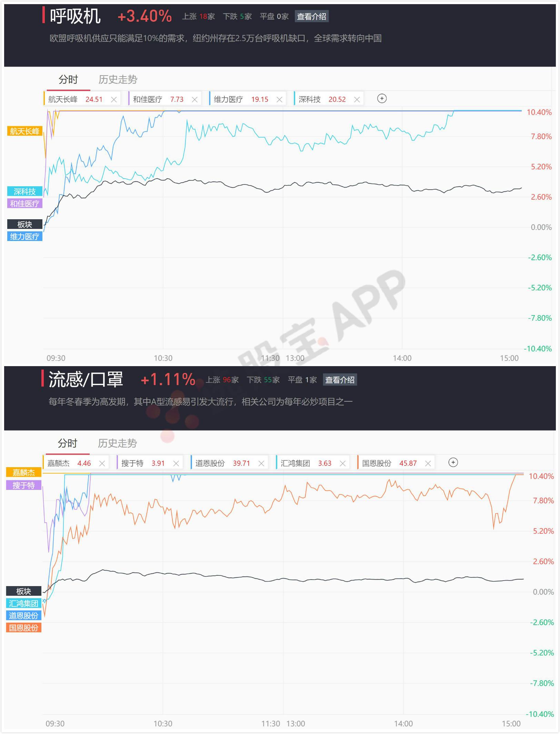Viewport: 560px width, 734px height.
Task: Remove 维力医疗 from comparison
Action: click(280, 99)
